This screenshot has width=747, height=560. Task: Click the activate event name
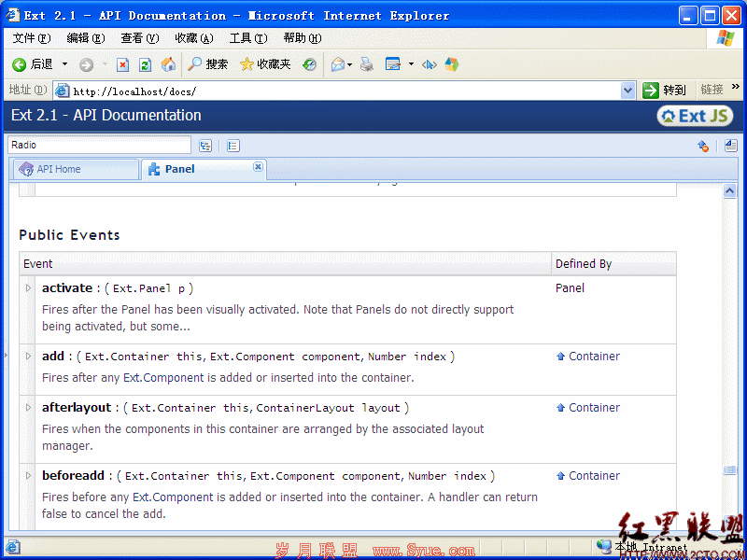point(67,288)
